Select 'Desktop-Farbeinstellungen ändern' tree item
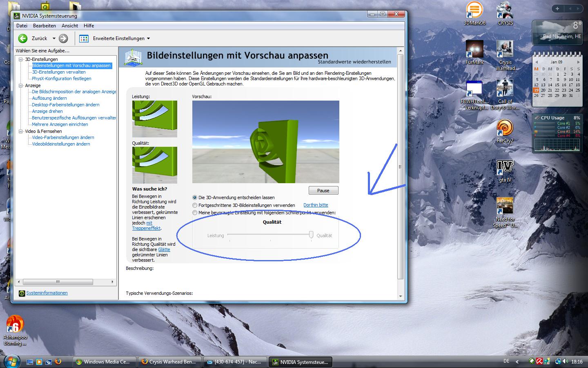Screen dimensions: 588x368 coord(66,105)
